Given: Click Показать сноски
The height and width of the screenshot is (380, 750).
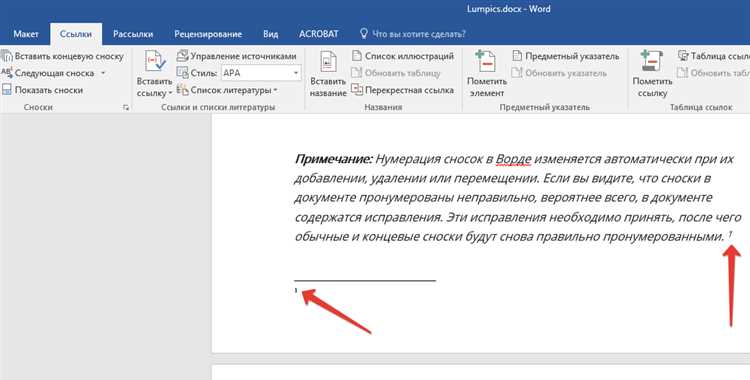Looking at the screenshot, I should pos(49,90).
